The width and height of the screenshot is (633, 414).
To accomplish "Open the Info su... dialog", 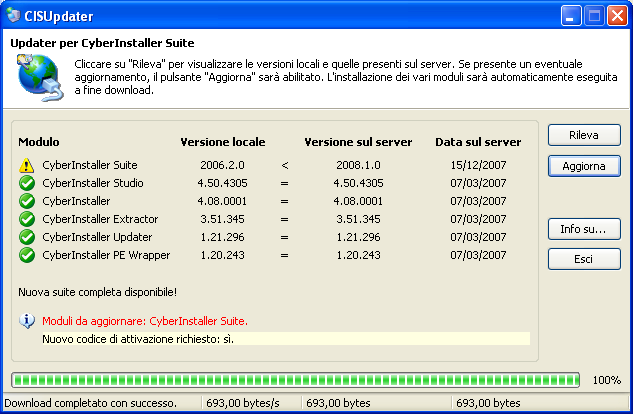I will (584, 229).
